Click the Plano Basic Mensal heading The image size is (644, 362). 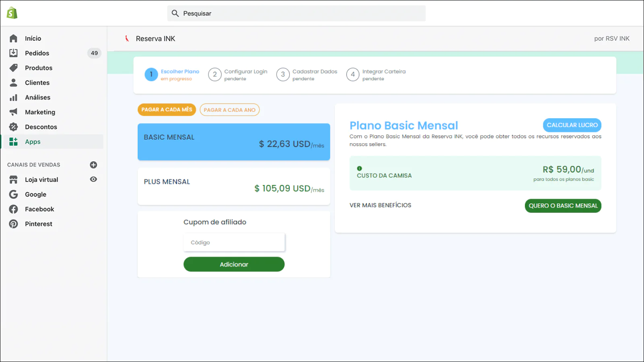(404, 125)
